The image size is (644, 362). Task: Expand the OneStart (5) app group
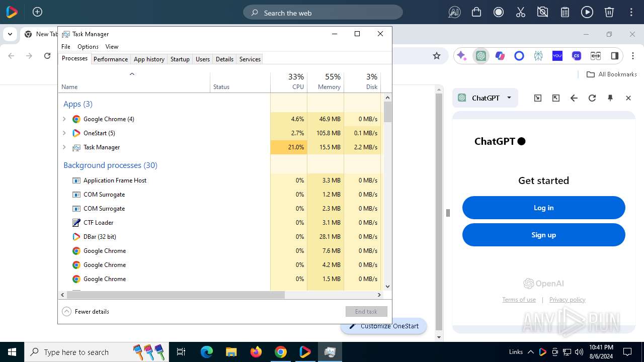64,133
